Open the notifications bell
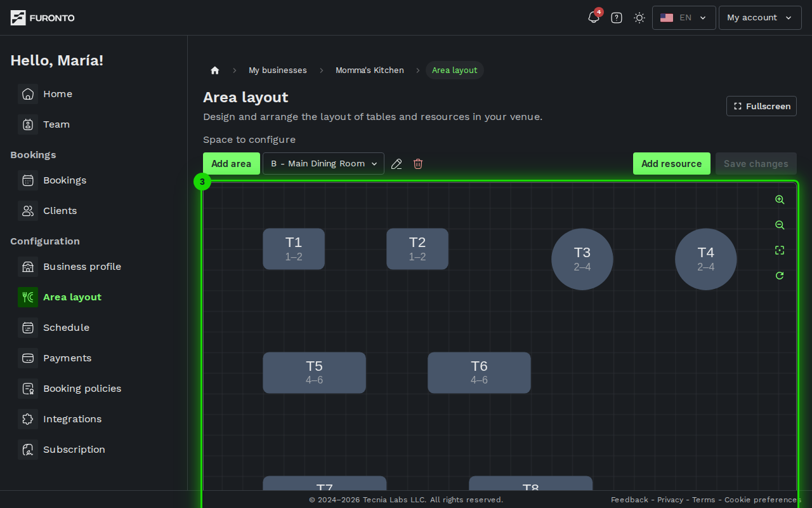This screenshot has width=812, height=508. tap(594, 18)
